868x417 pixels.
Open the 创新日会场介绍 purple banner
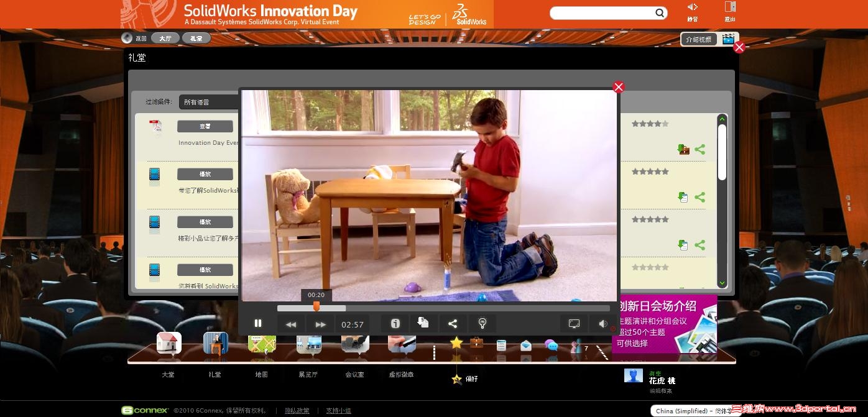(x=665, y=325)
